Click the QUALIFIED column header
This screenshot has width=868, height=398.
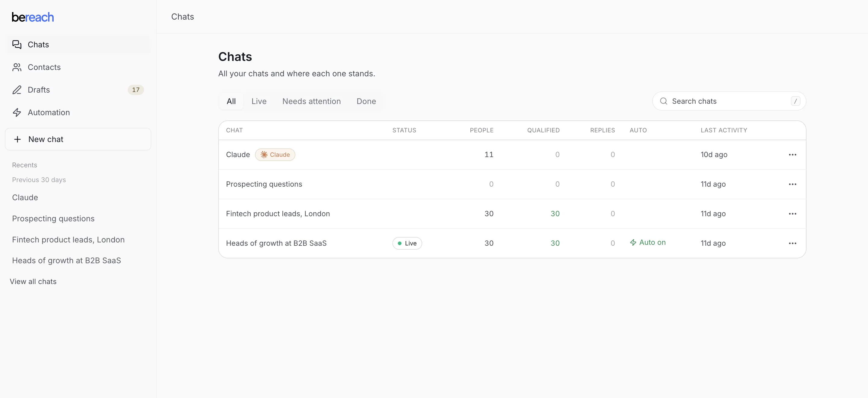[543, 131]
